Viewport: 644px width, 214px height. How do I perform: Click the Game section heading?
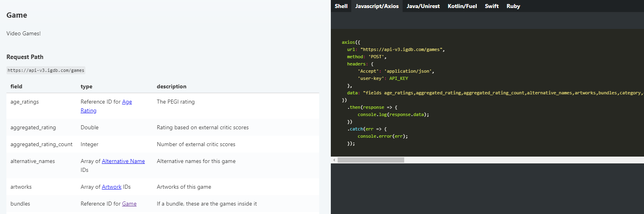(x=17, y=15)
